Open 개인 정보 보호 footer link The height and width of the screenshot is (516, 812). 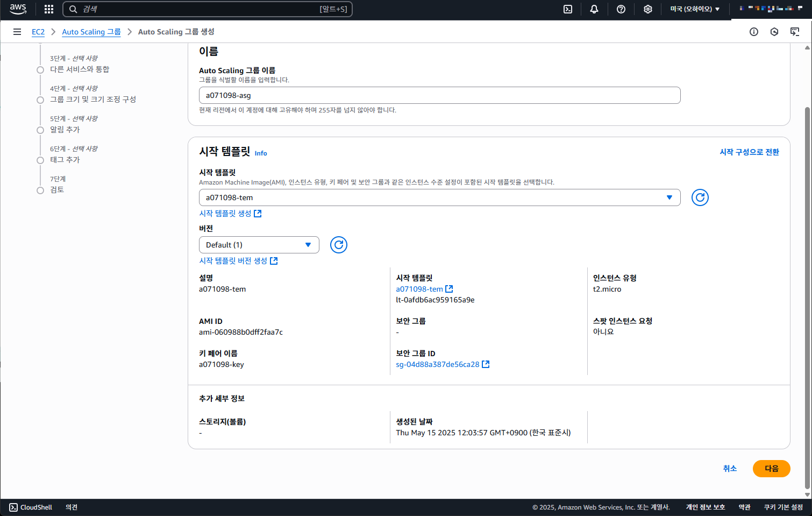click(x=705, y=507)
